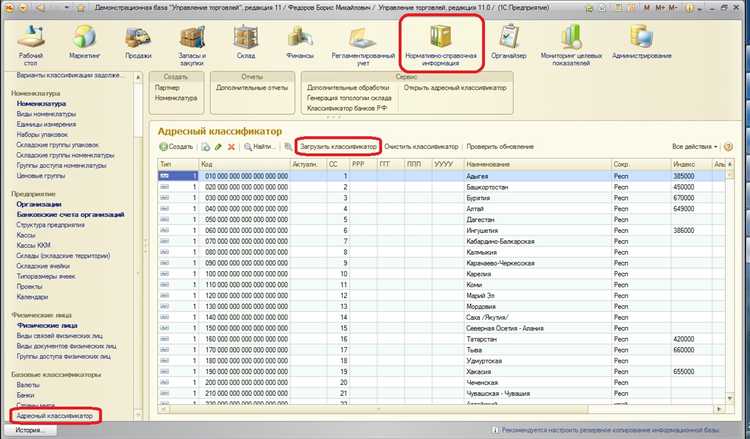Viewport: 750px width, 439px height.
Task: Open the main menu icon at top-left
Action: pyautogui.click(x=9, y=8)
